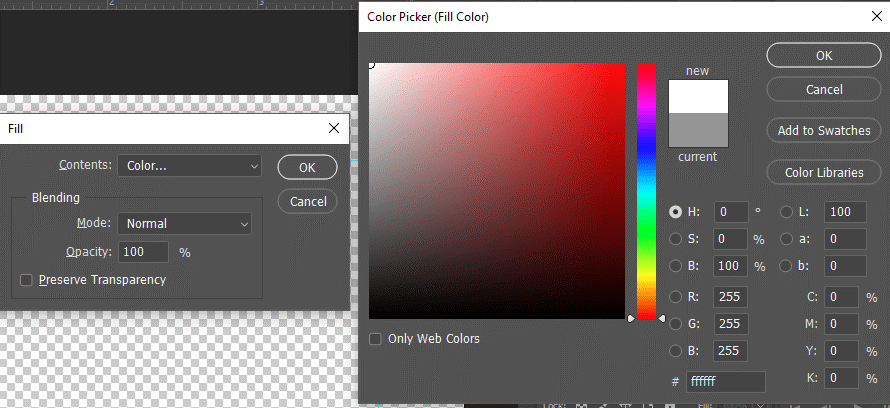The image size is (890, 408).
Task: Click the current color gray swatch
Action: 698,131
